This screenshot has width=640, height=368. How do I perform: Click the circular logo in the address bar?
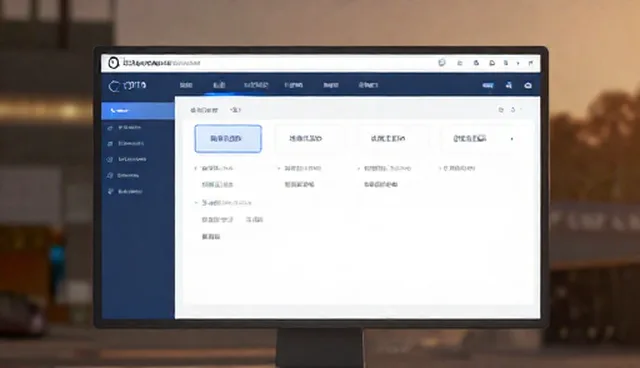point(113,63)
